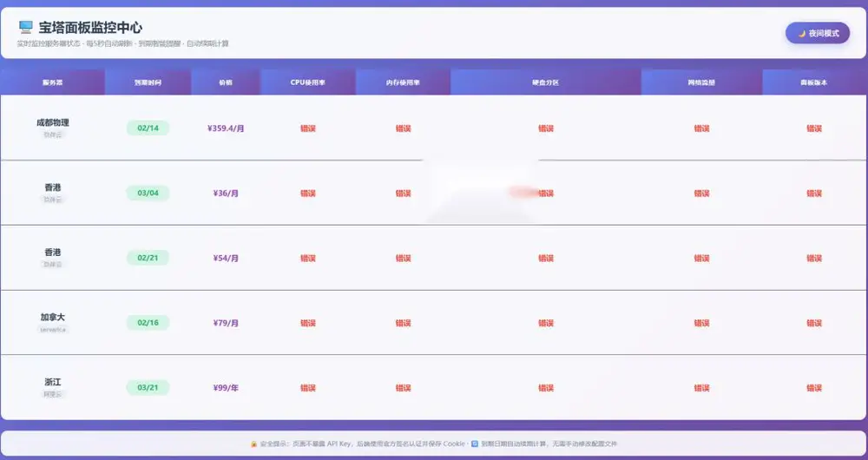Click the CPU使用率 column header
Image resolution: width=868 pixels, height=460 pixels.
pyautogui.click(x=308, y=82)
